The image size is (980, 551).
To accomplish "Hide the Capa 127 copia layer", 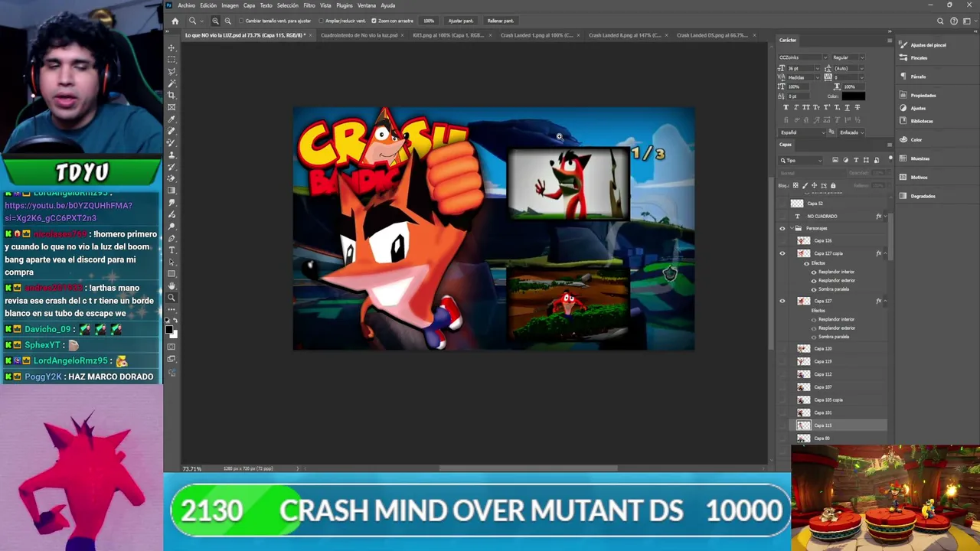I will click(x=782, y=253).
